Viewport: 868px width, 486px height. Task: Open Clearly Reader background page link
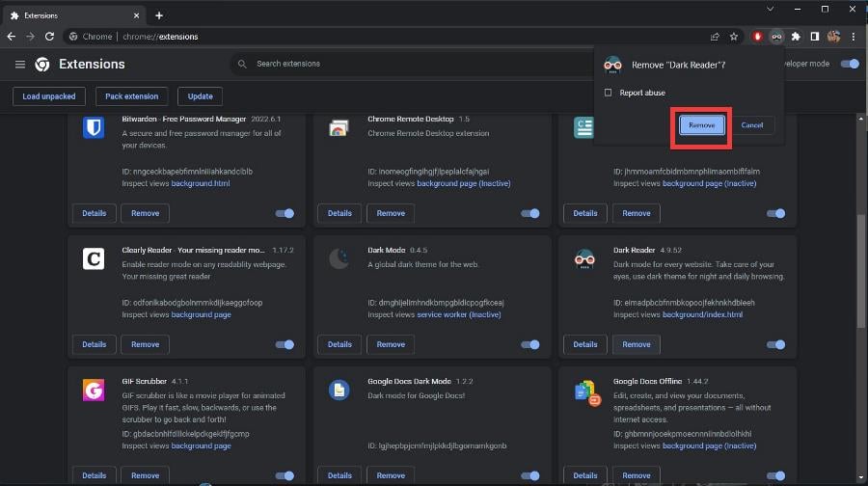[x=201, y=314]
